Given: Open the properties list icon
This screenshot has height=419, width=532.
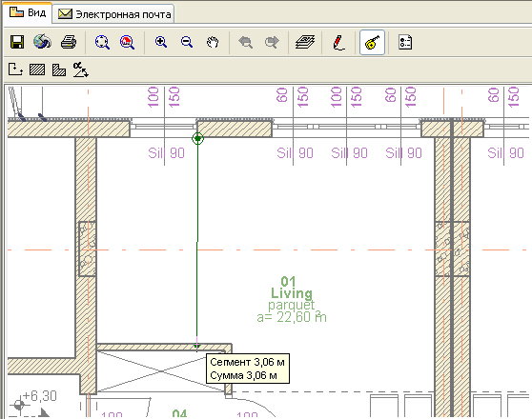Looking at the screenshot, I should point(405,42).
